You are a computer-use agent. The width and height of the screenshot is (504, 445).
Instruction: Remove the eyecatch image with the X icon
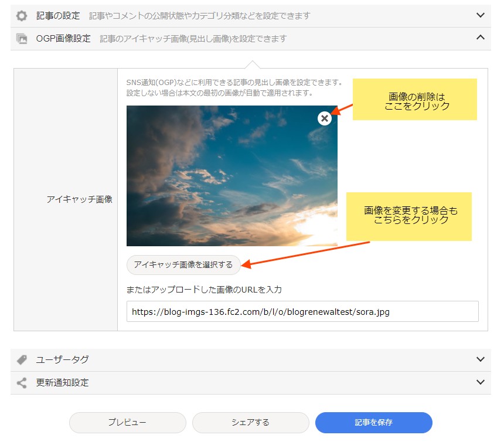coord(324,118)
